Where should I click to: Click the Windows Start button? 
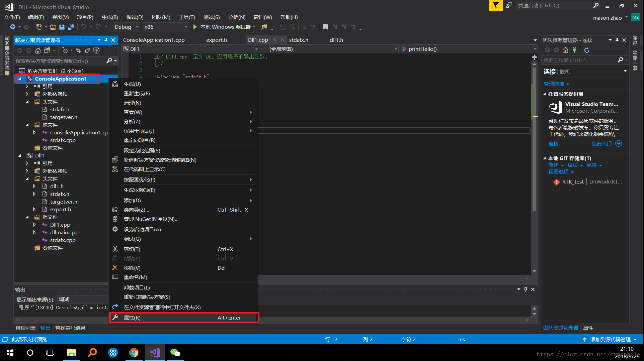pyautogui.click(x=10, y=353)
